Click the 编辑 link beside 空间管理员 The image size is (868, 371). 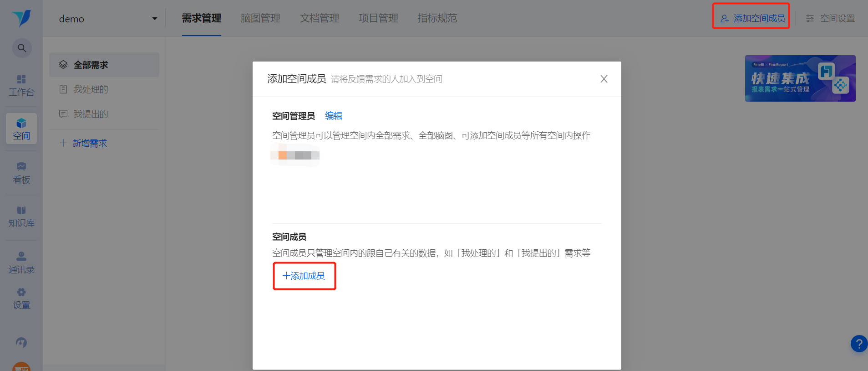point(334,116)
